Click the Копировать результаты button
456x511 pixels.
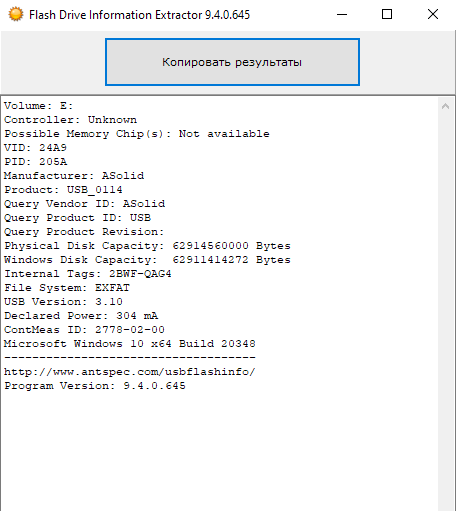point(232,62)
